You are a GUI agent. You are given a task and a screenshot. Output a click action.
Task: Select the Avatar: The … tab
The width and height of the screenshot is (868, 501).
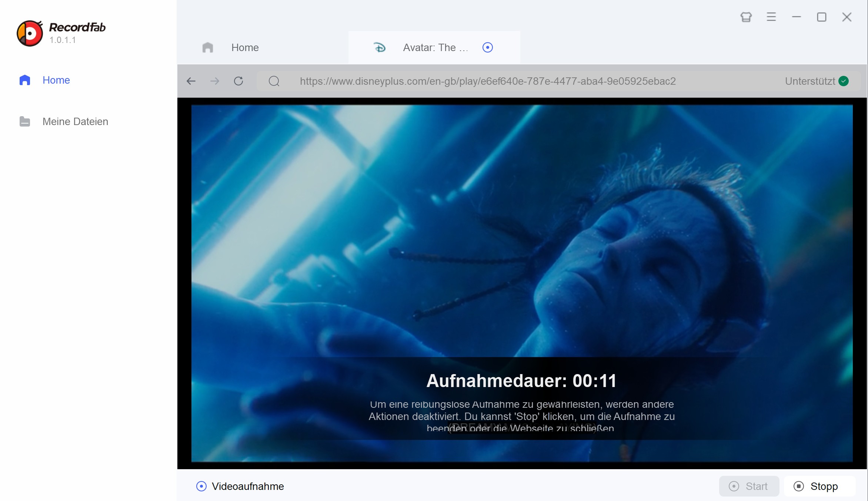point(434,47)
